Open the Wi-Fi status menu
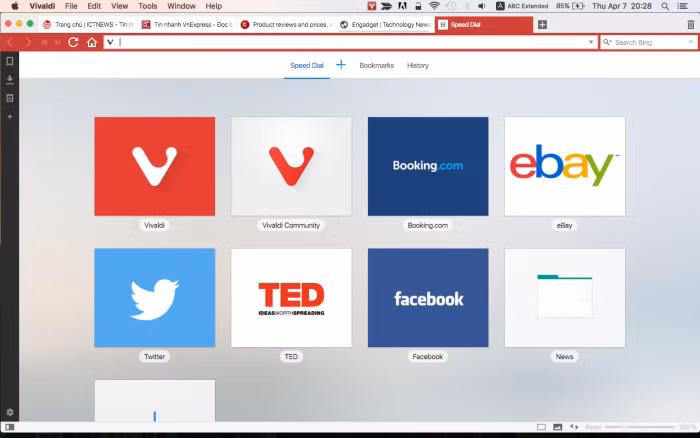 click(x=433, y=6)
